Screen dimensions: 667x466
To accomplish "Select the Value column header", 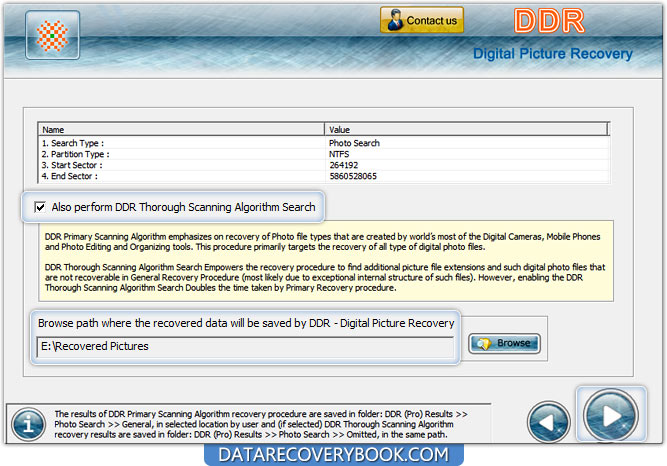I will point(467,129).
